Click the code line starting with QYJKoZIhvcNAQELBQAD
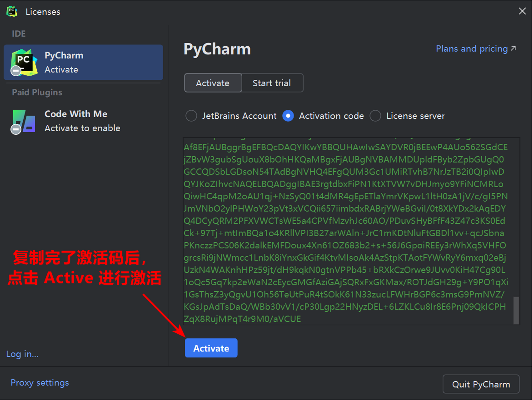 [344, 184]
